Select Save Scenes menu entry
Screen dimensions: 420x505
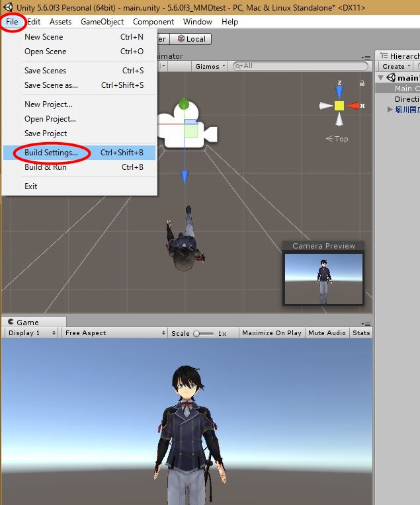(x=79, y=71)
